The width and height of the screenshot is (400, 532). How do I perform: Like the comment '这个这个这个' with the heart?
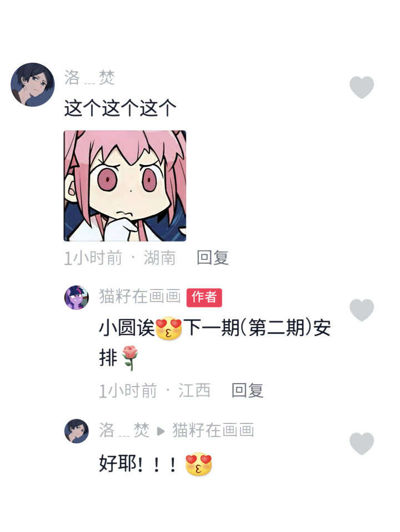[362, 87]
